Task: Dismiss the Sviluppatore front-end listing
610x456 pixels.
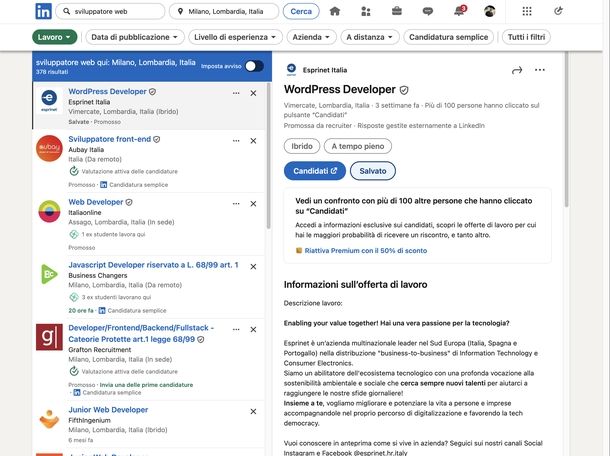Action: 253,141
